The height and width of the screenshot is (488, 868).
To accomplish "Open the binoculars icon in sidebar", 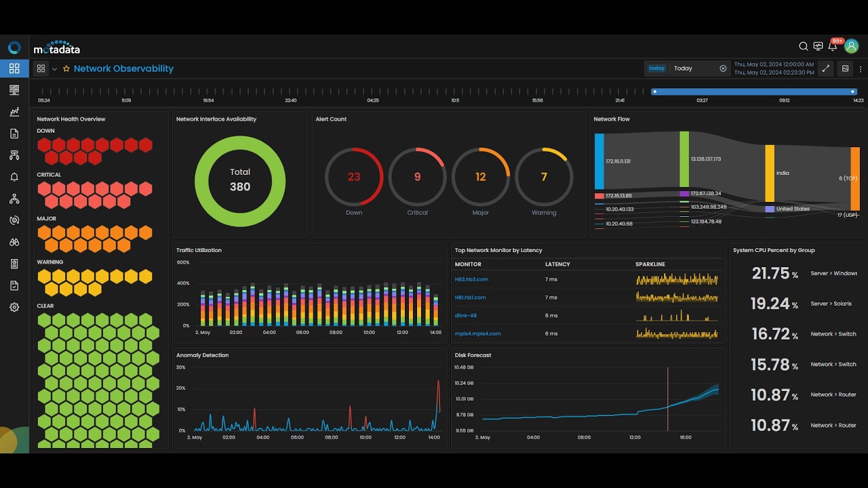I will click(14, 242).
